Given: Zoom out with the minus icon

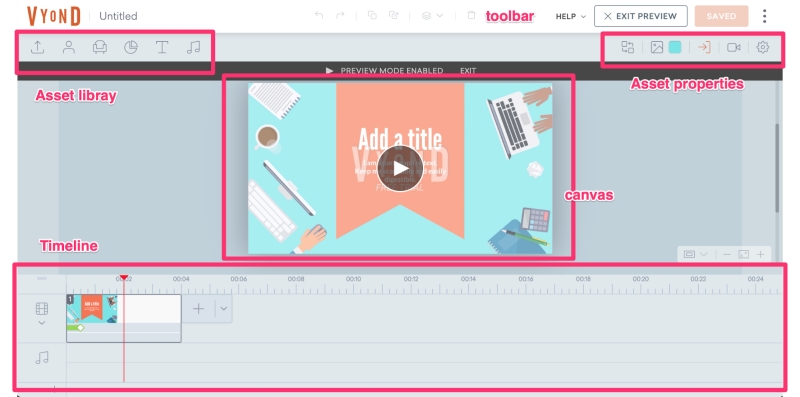Looking at the screenshot, I should 727,254.
